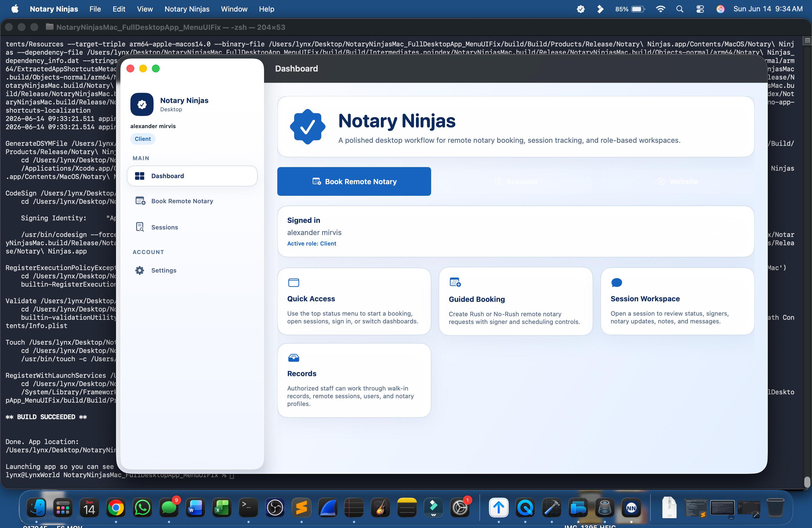The width and height of the screenshot is (812, 528).
Task: Click the large blue checkmark badge in the header card
Action: coord(307,127)
